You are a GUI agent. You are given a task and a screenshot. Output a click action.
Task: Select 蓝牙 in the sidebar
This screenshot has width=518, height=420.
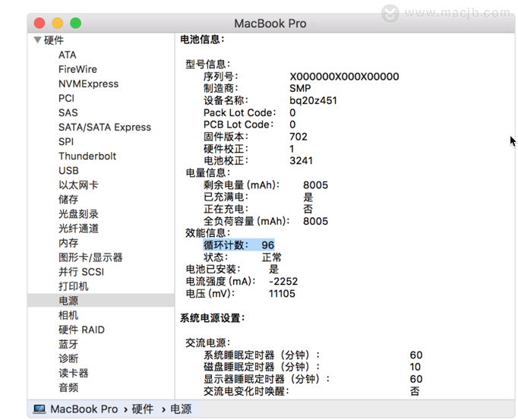(68, 344)
